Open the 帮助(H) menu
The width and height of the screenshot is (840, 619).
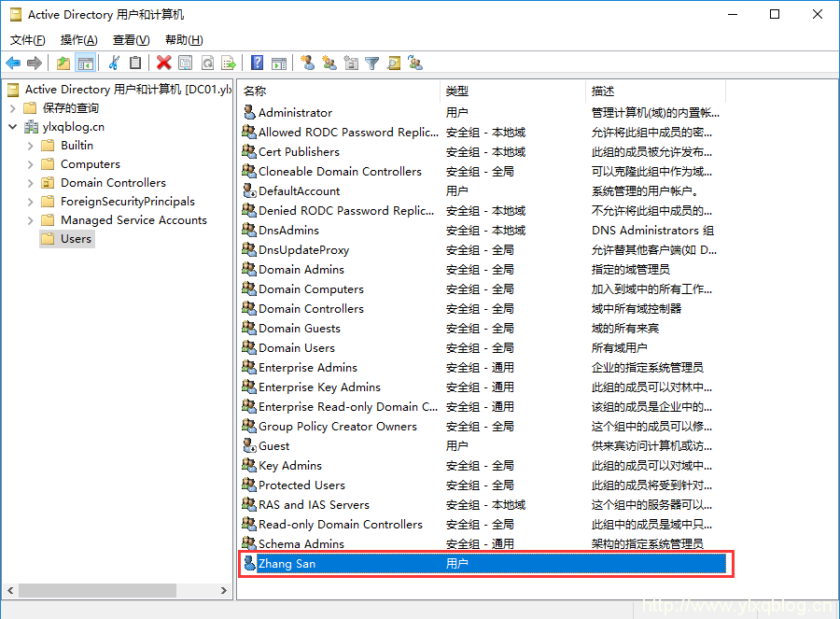click(184, 39)
